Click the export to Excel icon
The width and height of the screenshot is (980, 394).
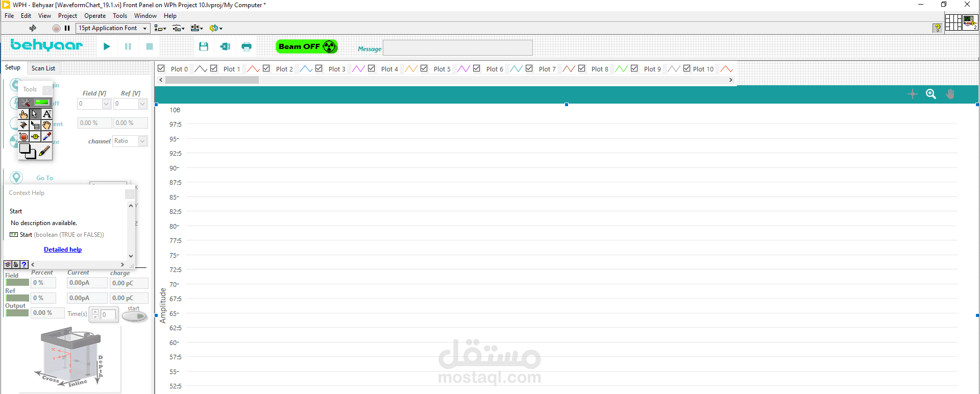click(225, 46)
